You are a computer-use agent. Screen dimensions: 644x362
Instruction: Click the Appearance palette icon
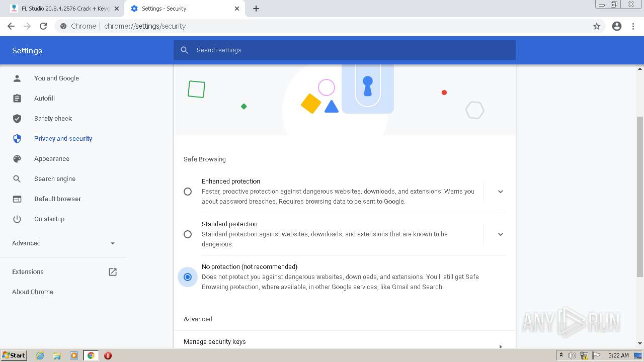17,159
